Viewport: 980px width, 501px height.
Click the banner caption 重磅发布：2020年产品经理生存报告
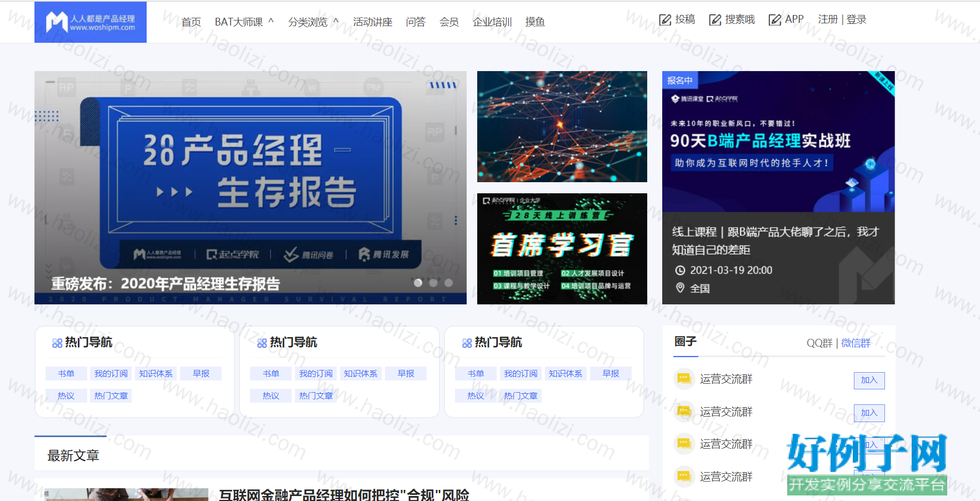pos(166,284)
